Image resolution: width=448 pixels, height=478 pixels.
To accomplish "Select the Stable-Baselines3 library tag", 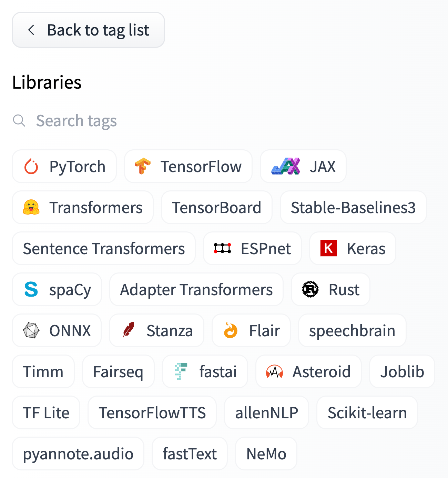I will click(353, 207).
